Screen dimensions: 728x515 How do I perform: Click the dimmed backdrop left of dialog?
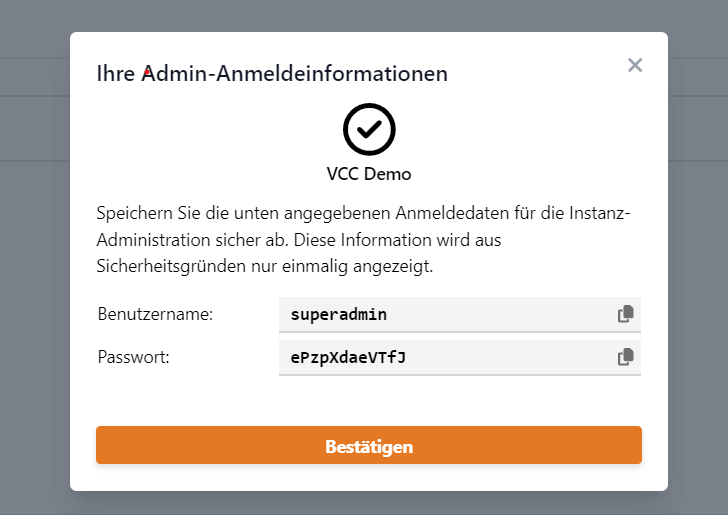pos(34,300)
